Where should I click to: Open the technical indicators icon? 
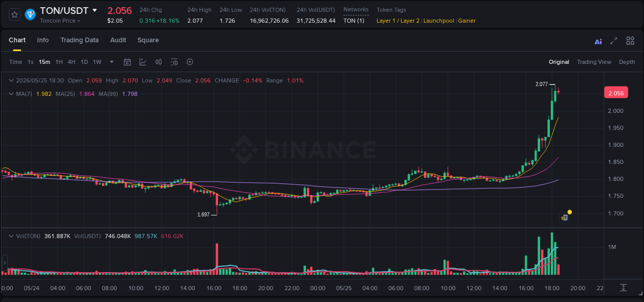click(x=143, y=62)
